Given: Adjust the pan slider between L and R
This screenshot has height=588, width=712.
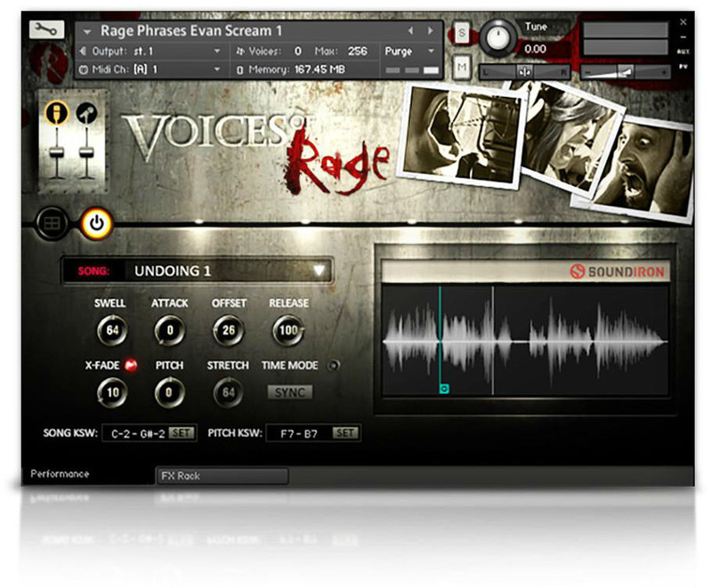Looking at the screenshot, I should pyautogui.click(x=525, y=72).
